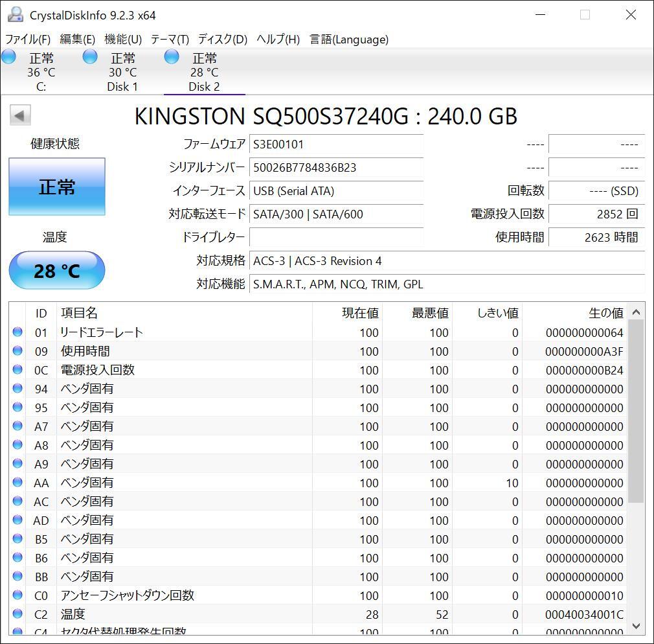This screenshot has height=644, width=654.
Task: Click scrollbar down arrow in SMART list
Action: tap(636, 626)
